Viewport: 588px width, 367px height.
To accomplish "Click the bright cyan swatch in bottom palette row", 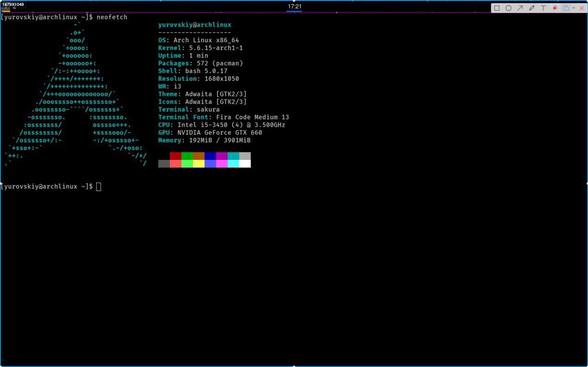I will pyautogui.click(x=233, y=164).
